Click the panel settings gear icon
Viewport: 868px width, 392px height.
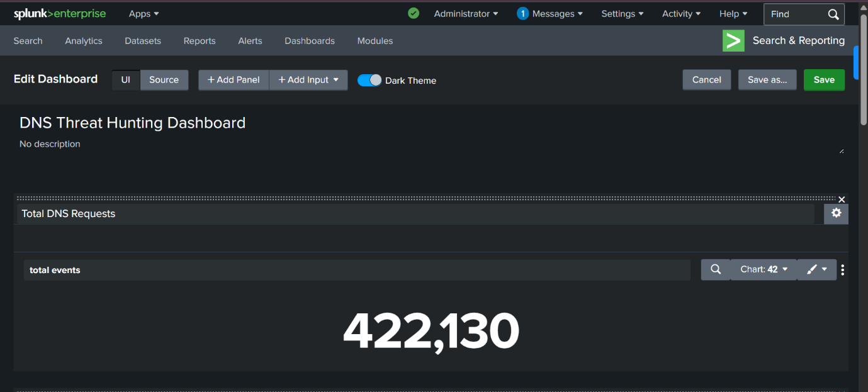click(x=836, y=213)
